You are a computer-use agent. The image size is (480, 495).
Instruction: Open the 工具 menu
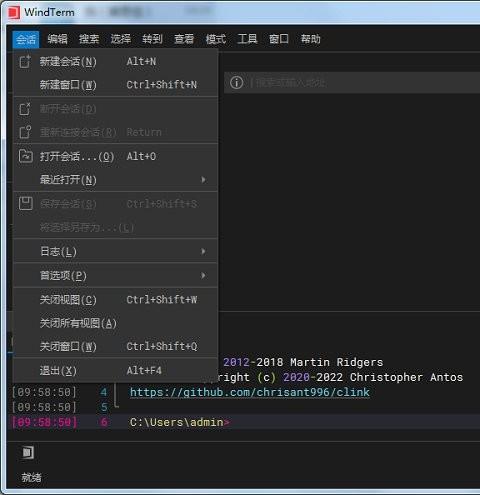point(247,39)
